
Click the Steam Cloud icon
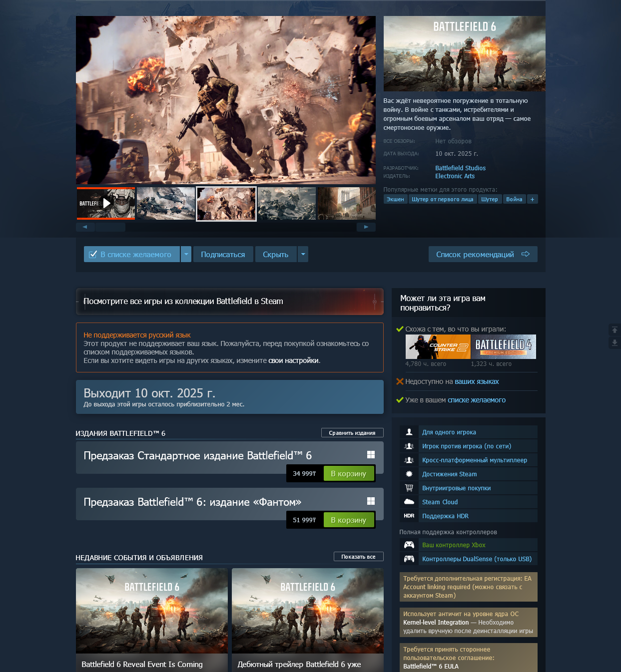coord(409,502)
